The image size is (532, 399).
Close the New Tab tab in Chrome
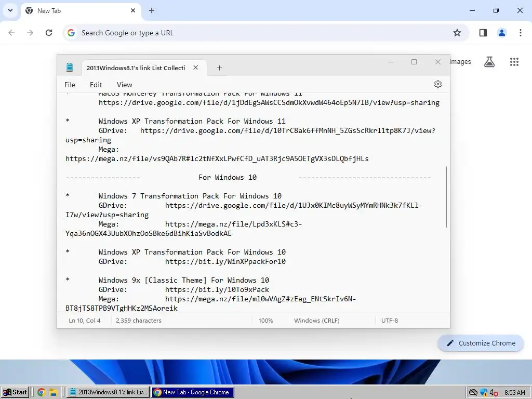click(x=133, y=10)
